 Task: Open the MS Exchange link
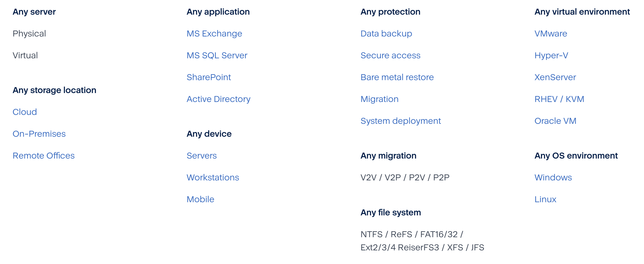[x=214, y=33]
